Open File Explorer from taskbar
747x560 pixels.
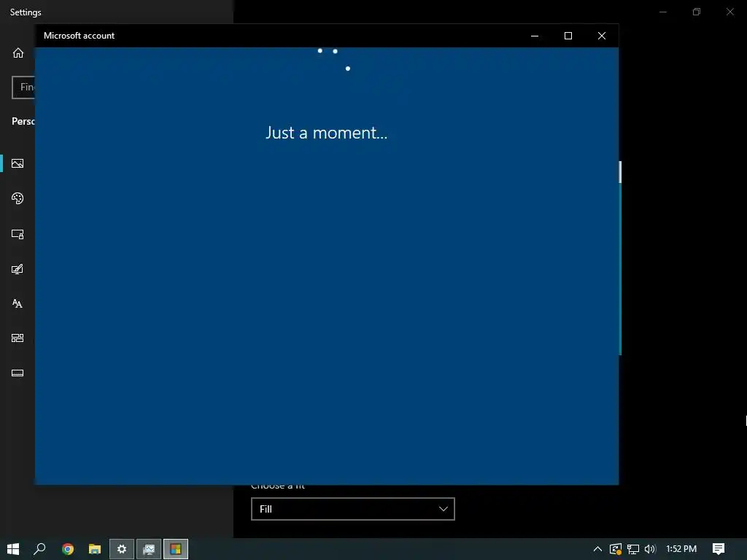point(95,549)
